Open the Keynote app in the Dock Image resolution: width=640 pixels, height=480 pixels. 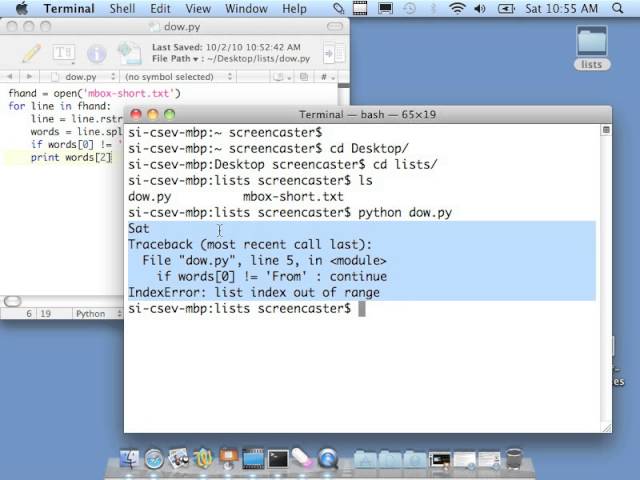pos(228,459)
